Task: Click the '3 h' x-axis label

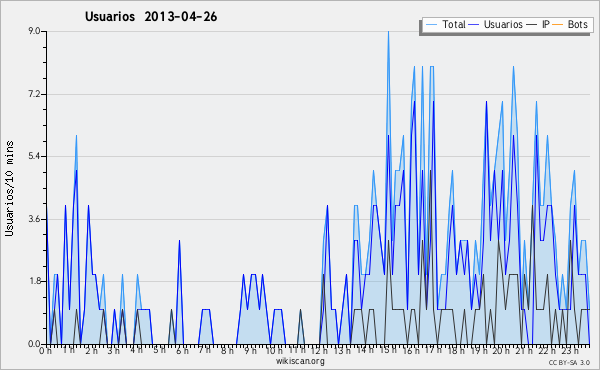Action: (114, 351)
